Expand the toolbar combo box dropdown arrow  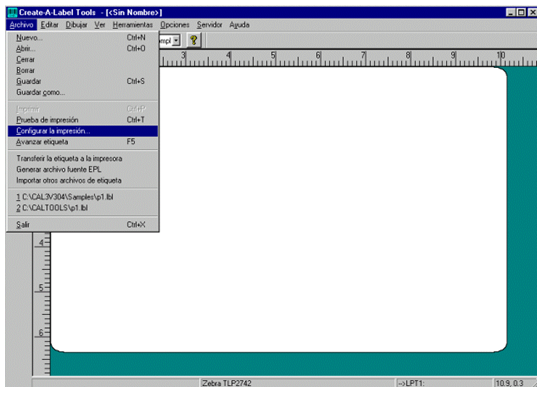[x=176, y=40]
